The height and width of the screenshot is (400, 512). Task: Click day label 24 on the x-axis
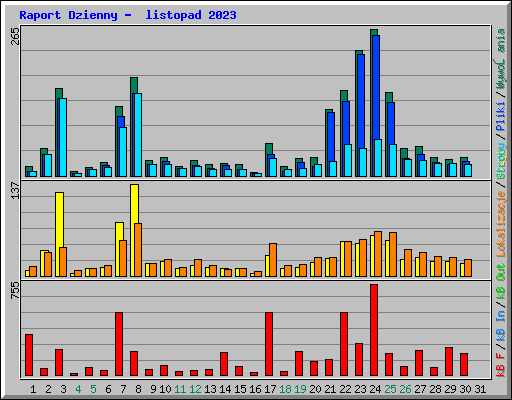click(x=375, y=389)
